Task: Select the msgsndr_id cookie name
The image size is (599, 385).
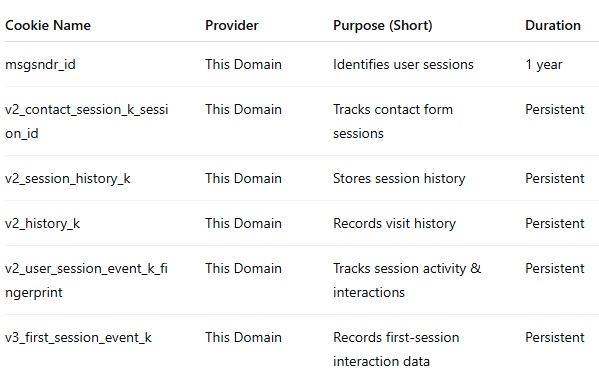Action: [x=40, y=65]
